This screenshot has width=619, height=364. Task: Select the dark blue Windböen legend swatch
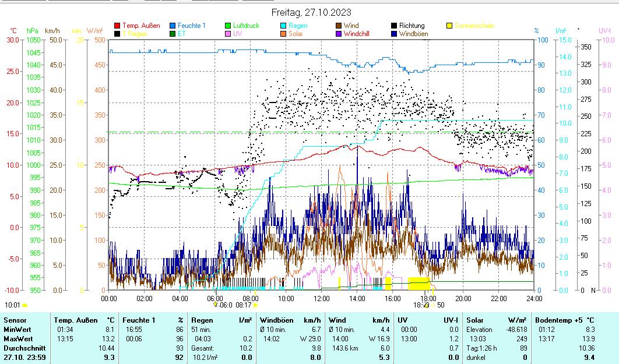(394, 34)
